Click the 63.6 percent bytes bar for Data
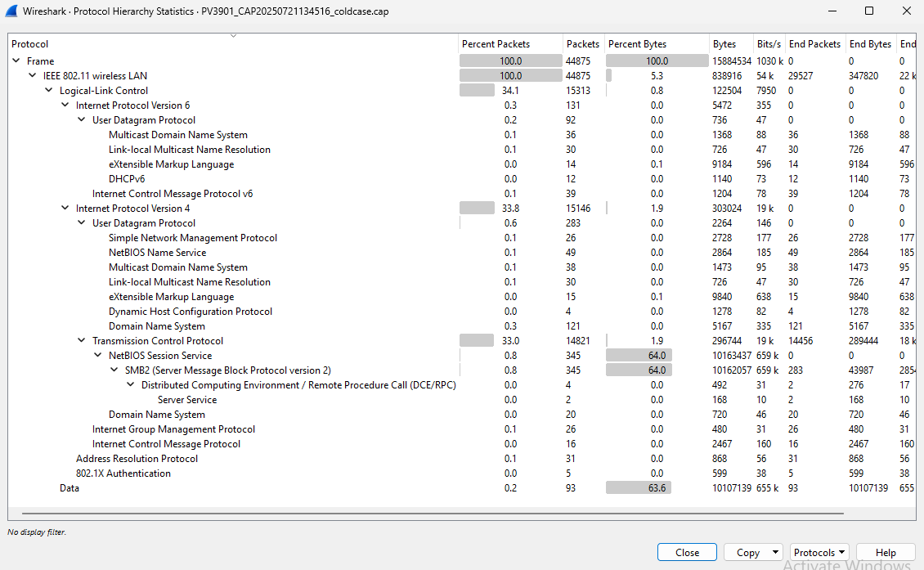 (x=639, y=488)
